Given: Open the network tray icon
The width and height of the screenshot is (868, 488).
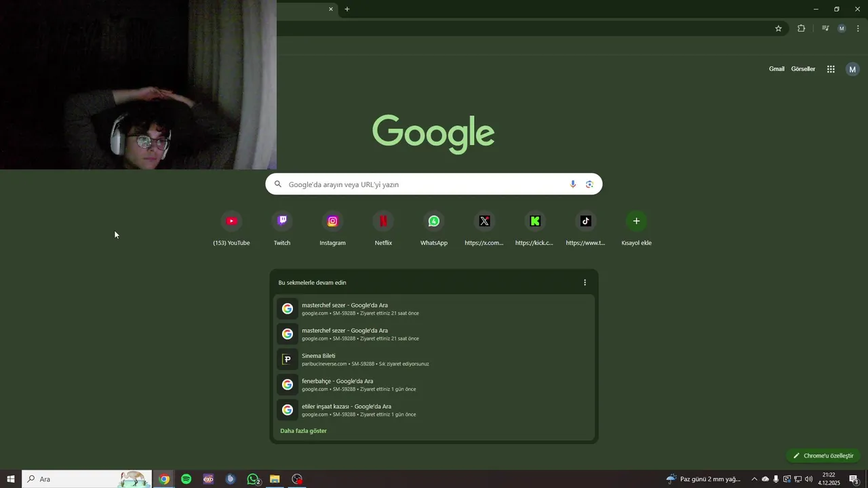Looking at the screenshot, I should [x=797, y=479].
